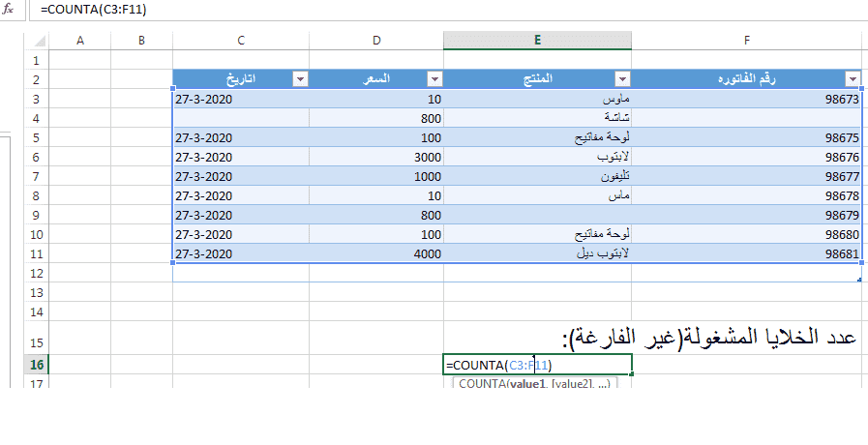Click product cell لابتوب in row 6
This screenshot has height=445, width=868.
tap(537, 157)
